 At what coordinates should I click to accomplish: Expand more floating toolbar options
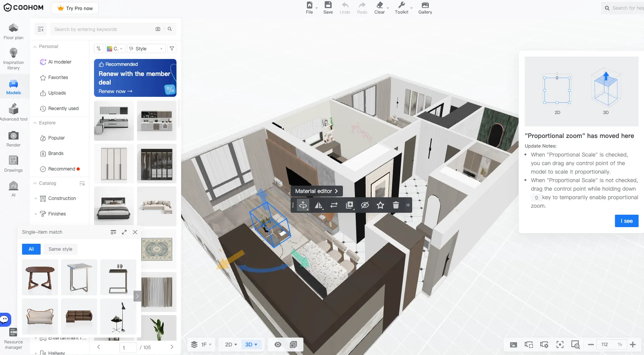pos(408,205)
